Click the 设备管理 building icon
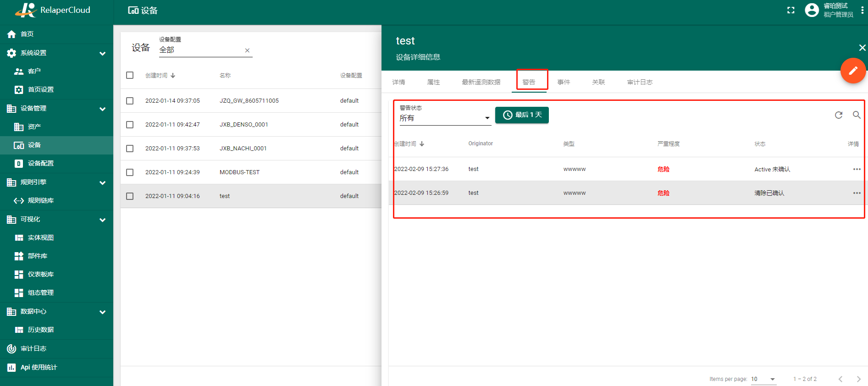The width and height of the screenshot is (868, 386). tap(11, 109)
